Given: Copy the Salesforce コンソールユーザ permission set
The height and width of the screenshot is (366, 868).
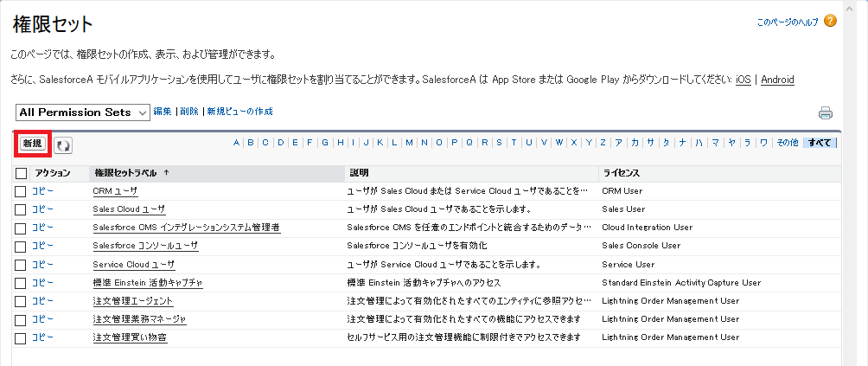Looking at the screenshot, I should (42, 245).
